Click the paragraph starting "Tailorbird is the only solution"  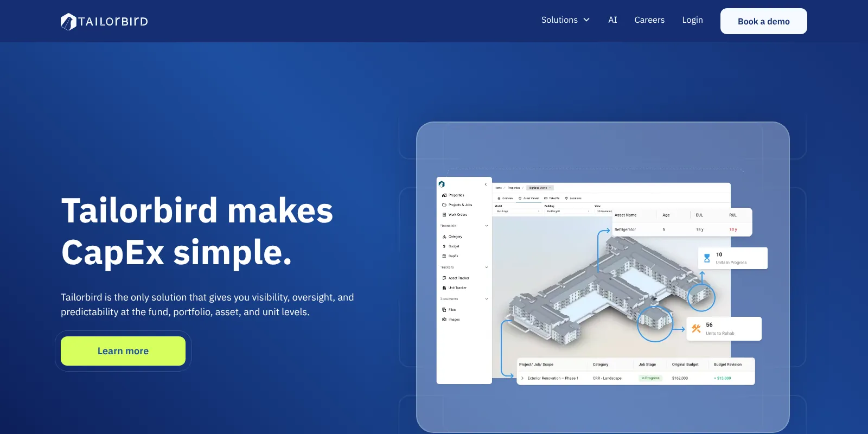coord(207,304)
